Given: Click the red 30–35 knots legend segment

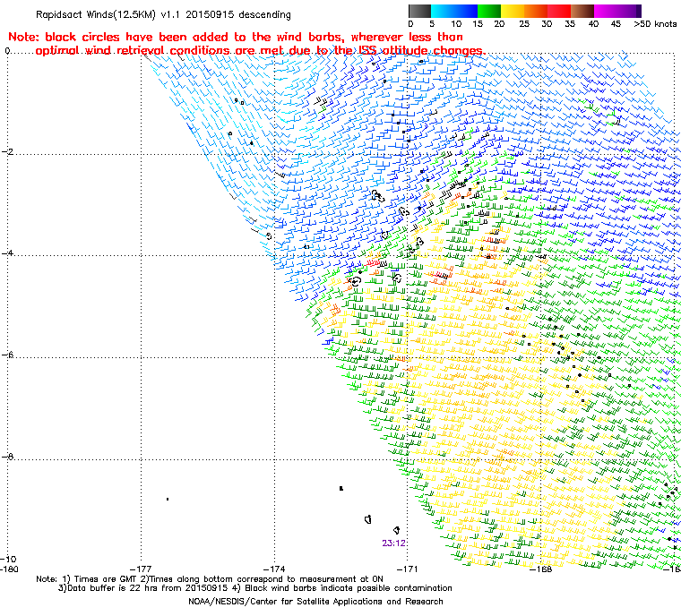Looking at the screenshot, I should click(x=559, y=11).
